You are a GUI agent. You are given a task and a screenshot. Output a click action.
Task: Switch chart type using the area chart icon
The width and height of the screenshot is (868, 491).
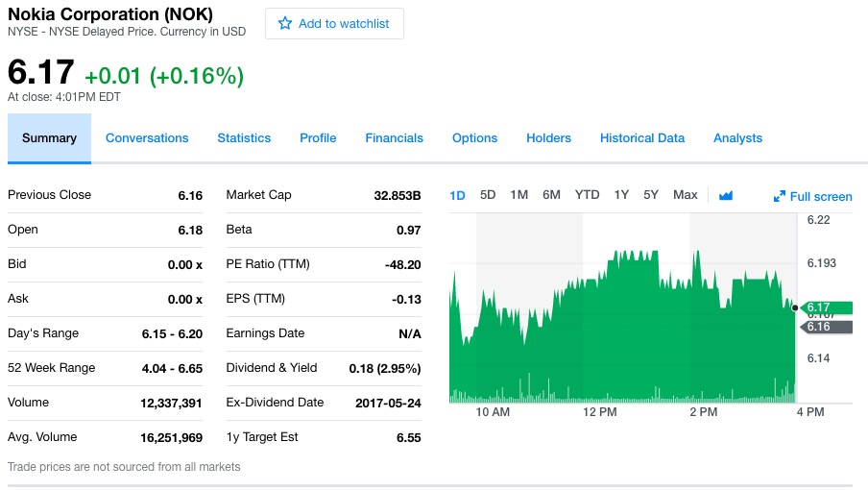726,196
